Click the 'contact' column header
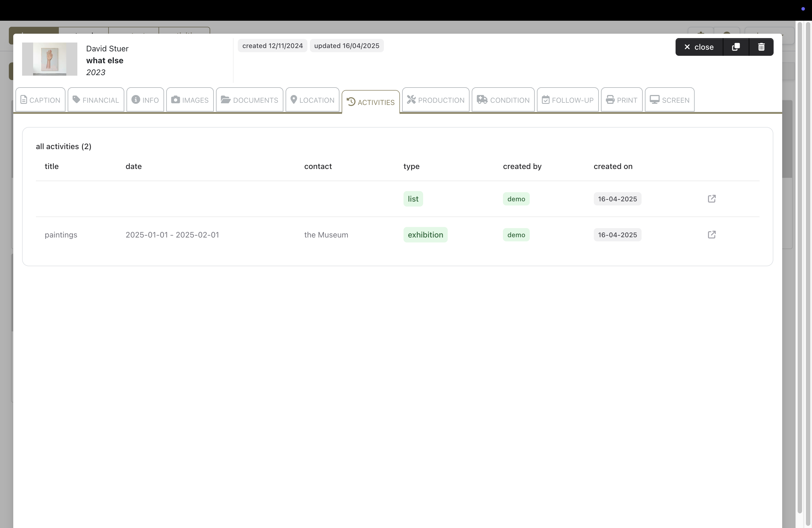812x528 pixels. pos(318,166)
